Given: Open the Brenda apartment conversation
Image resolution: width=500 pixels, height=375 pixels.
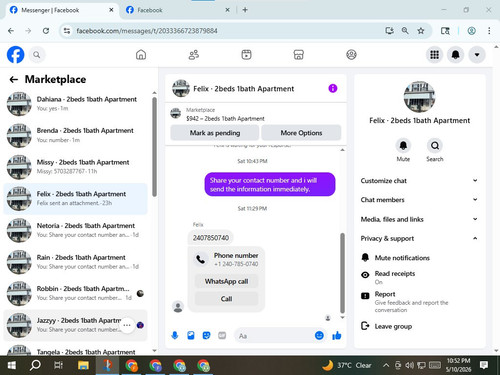Looking at the screenshot, I should coord(75,135).
